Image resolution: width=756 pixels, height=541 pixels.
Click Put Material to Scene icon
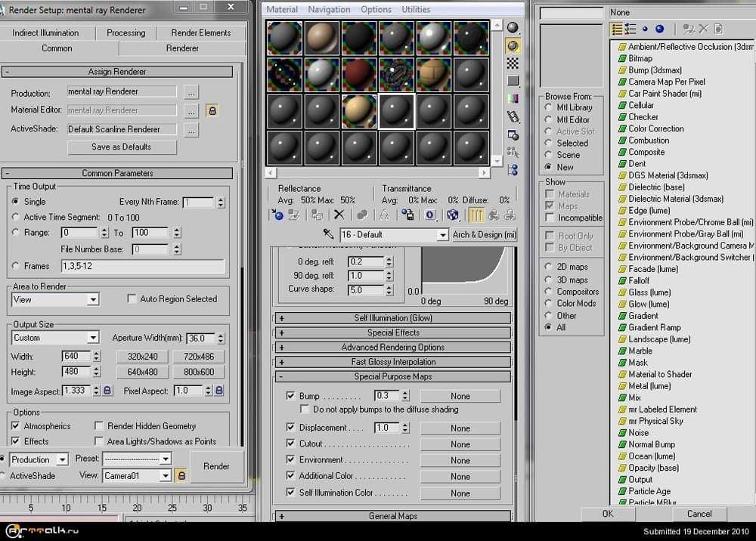pyautogui.click(x=293, y=215)
